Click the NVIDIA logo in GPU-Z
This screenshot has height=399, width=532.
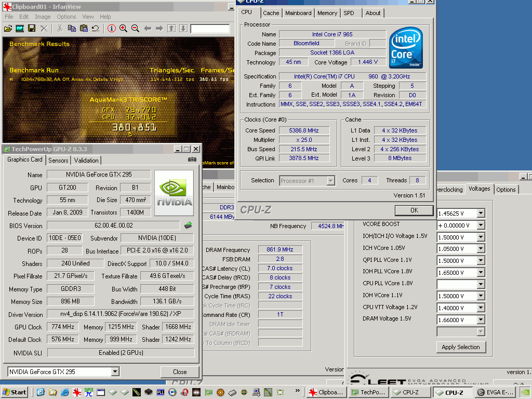click(x=174, y=193)
